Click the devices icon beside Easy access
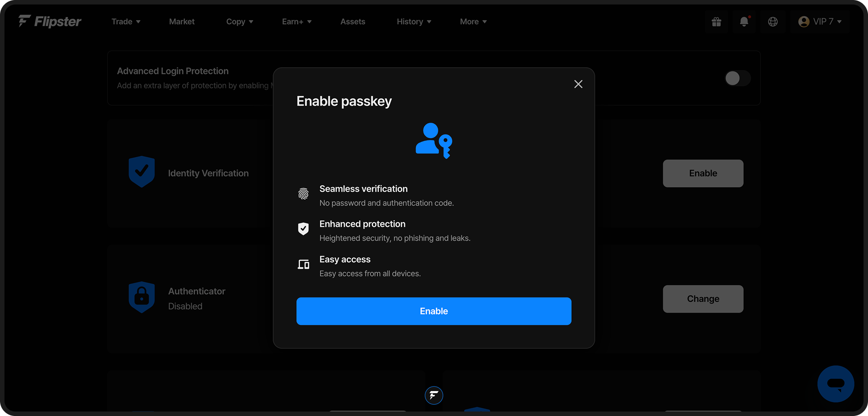Screen dimensions: 868x416 tap(303, 264)
